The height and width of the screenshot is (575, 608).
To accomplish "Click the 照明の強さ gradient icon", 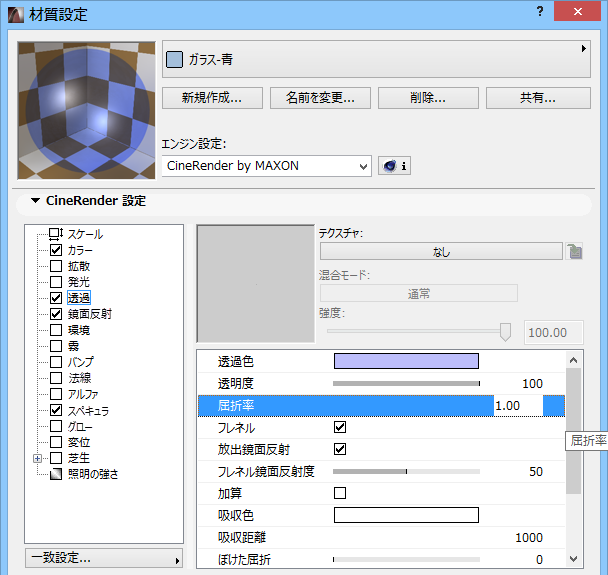I will [x=56, y=474].
